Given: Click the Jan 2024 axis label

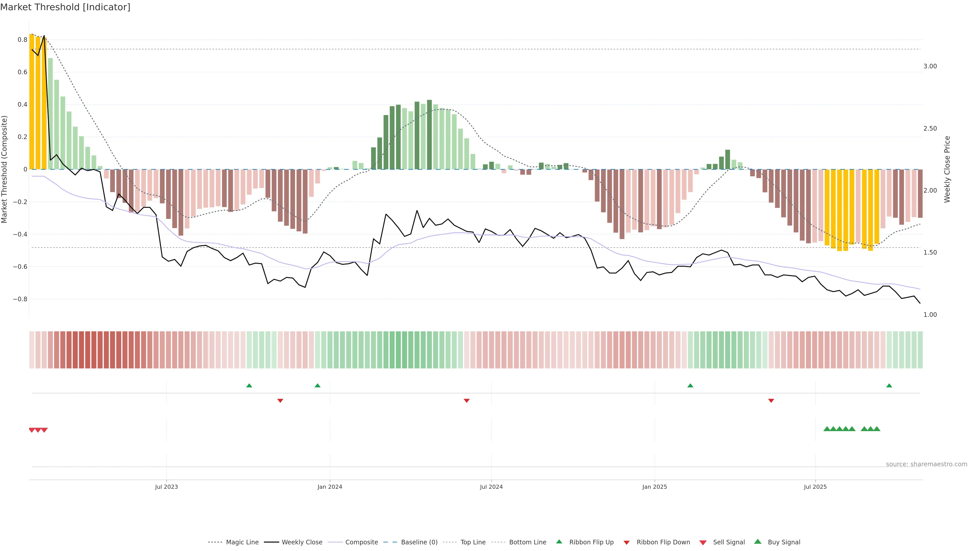Looking at the screenshot, I should click(x=329, y=487).
